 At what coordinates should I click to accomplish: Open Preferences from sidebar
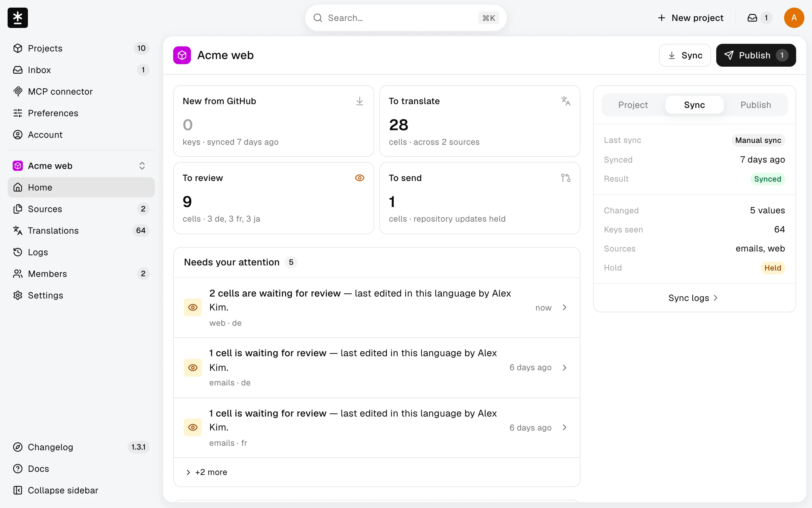(x=81, y=113)
